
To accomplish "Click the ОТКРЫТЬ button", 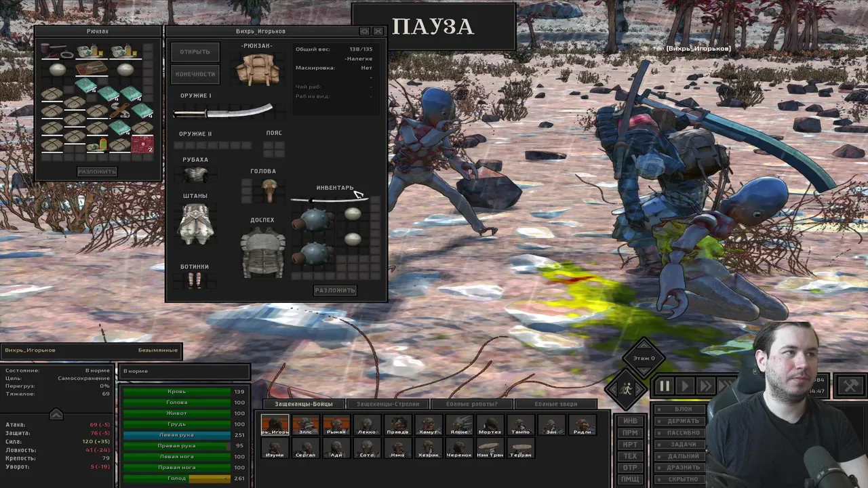I will coord(195,52).
